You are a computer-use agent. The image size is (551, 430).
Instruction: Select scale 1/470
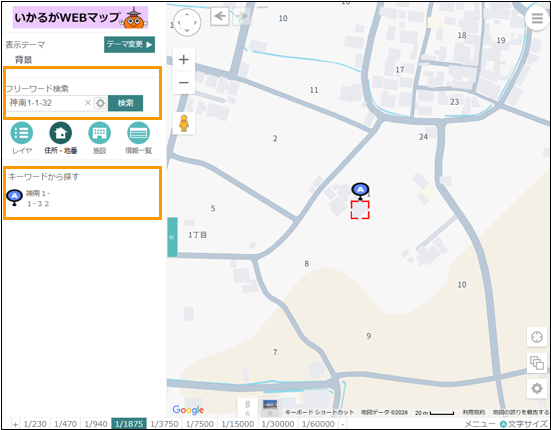65,424
